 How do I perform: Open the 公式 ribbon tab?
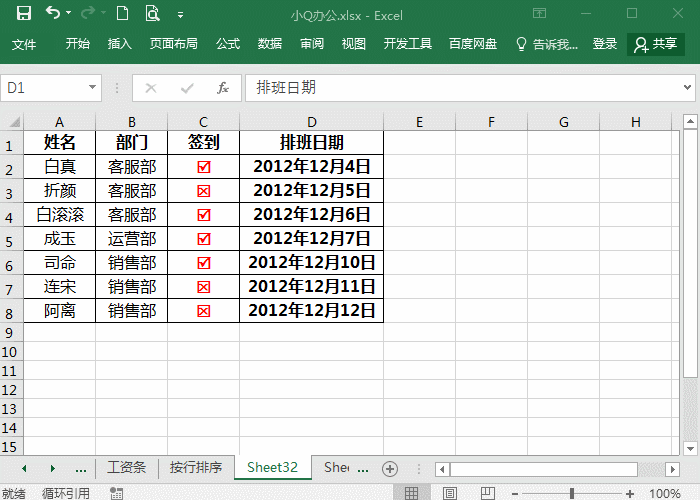point(228,44)
